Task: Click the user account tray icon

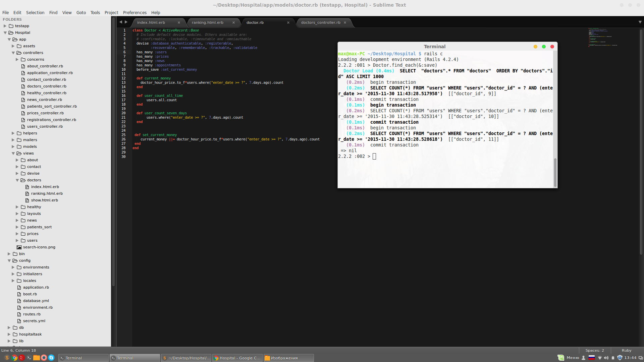Action: point(583,358)
